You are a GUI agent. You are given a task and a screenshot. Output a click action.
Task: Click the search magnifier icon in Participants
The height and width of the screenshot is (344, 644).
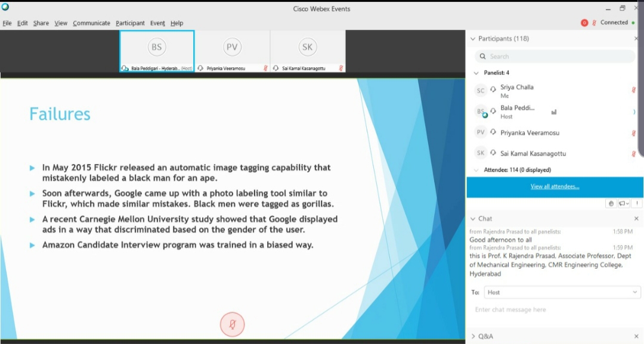click(482, 57)
